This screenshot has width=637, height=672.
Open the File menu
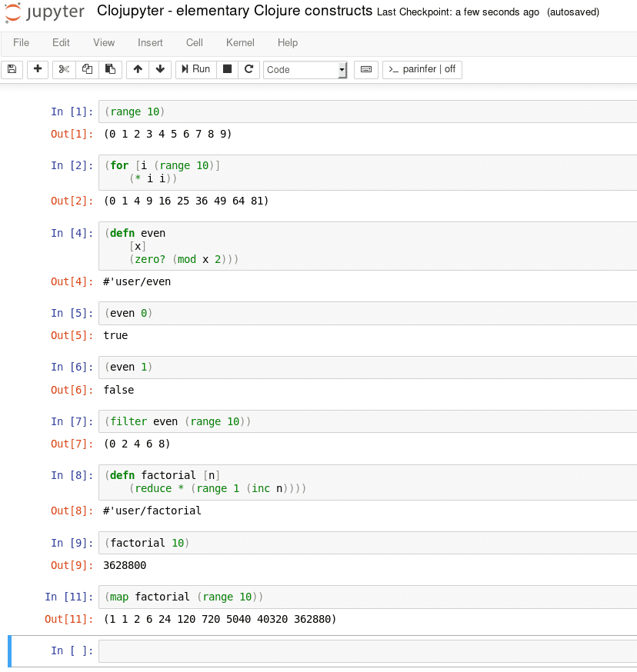(21, 43)
